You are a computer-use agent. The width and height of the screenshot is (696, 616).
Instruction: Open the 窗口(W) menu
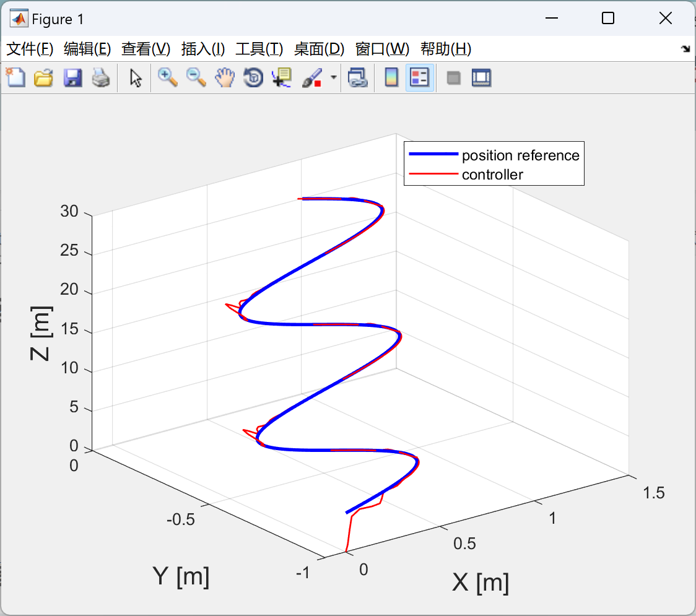pyautogui.click(x=381, y=49)
